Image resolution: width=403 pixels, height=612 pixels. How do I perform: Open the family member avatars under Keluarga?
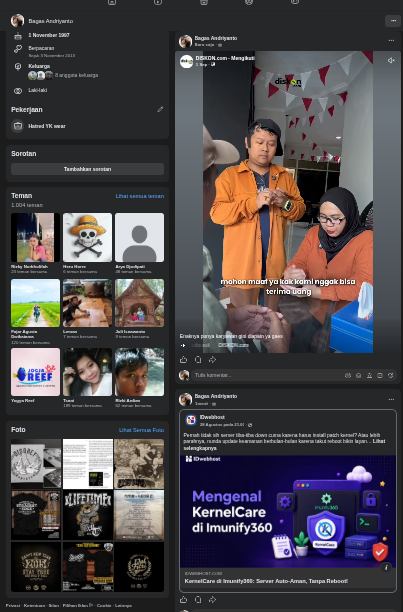(41, 75)
